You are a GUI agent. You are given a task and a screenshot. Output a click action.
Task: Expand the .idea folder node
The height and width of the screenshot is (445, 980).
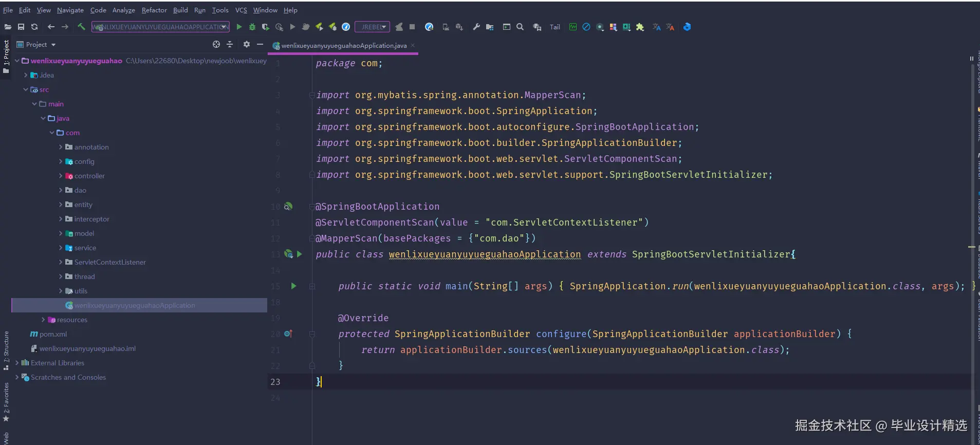tap(26, 75)
